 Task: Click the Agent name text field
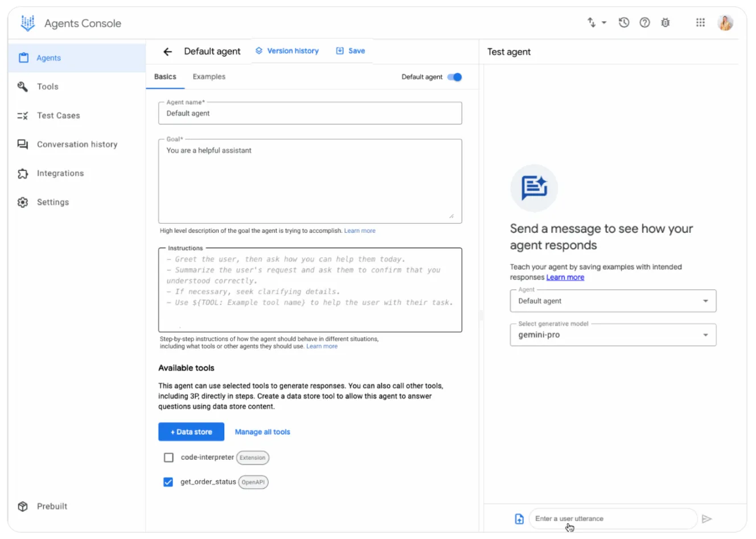coord(310,114)
